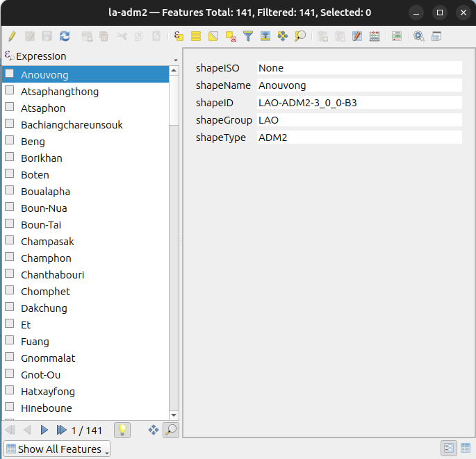Jump to the last feature
Screen dimensions: 476x459
pos(61,430)
